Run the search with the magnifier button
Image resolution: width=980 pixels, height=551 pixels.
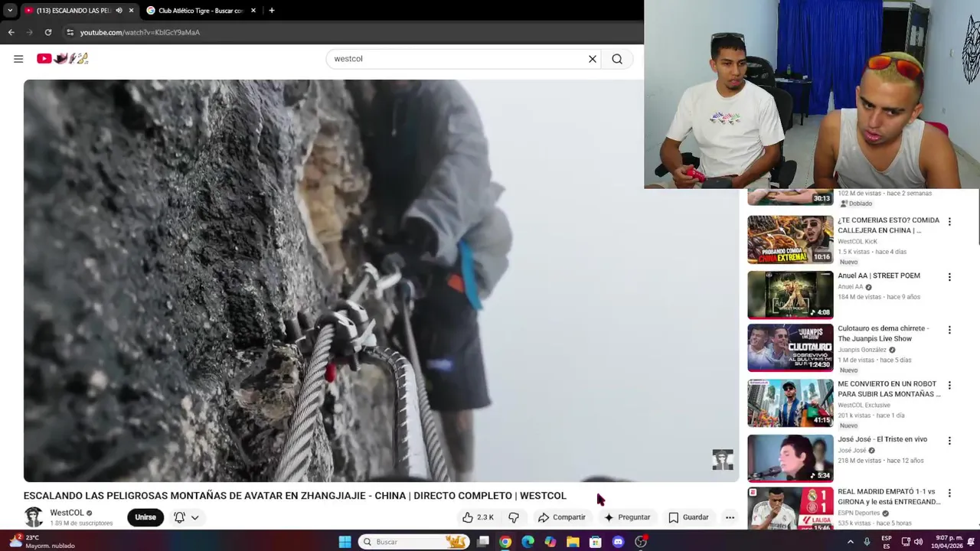tap(617, 59)
